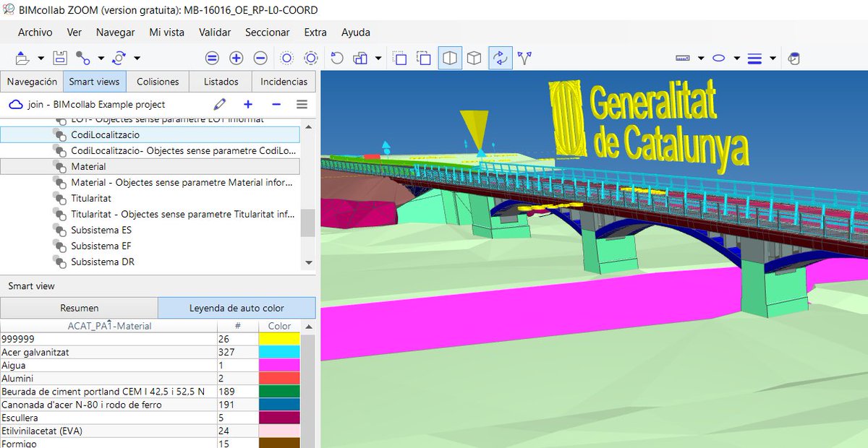Select the Subsistema ES smart view
868x448 pixels.
150,230
